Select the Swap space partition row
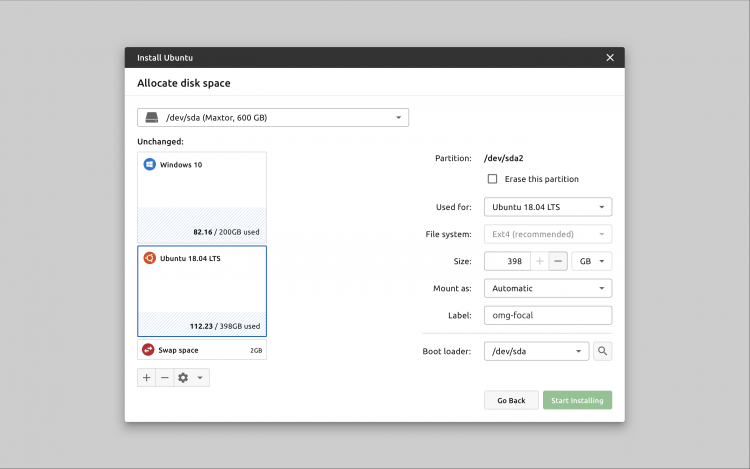The image size is (750, 469). click(202, 350)
